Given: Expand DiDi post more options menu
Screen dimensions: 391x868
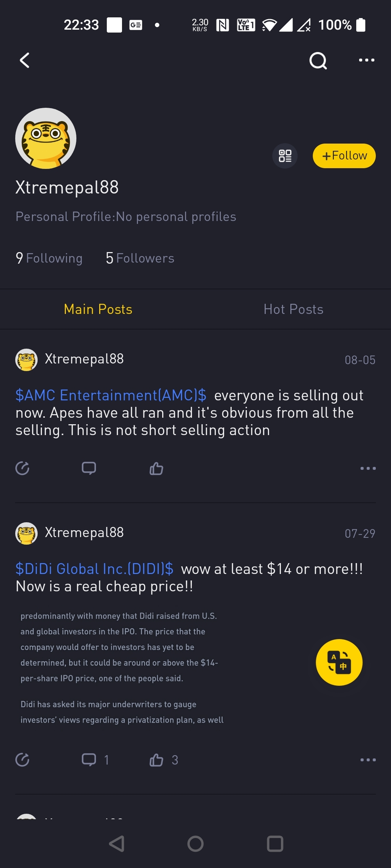Looking at the screenshot, I should tap(368, 760).
